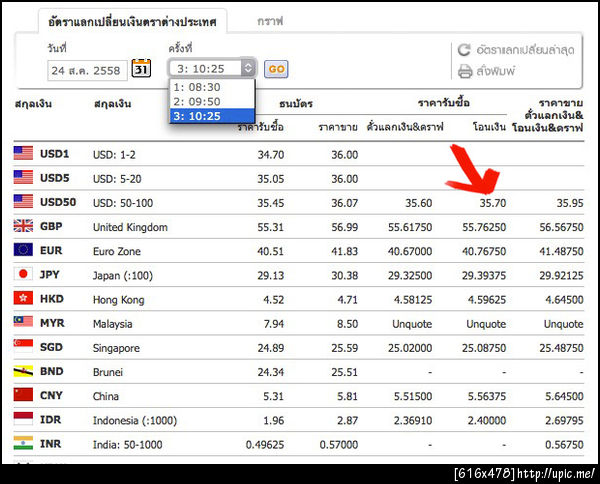Click the GO button
The image size is (600, 484).
click(276, 69)
